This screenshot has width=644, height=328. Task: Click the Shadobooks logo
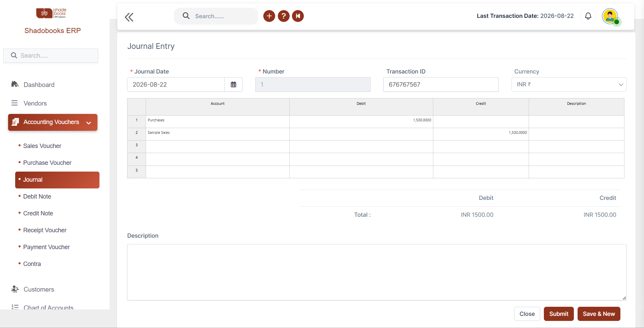(x=52, y=13)
